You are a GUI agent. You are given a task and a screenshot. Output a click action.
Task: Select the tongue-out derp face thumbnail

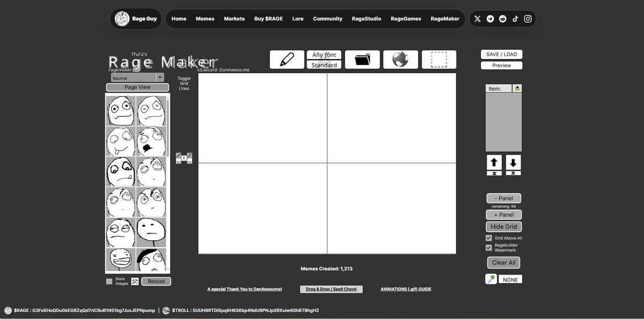click(121, 142)
